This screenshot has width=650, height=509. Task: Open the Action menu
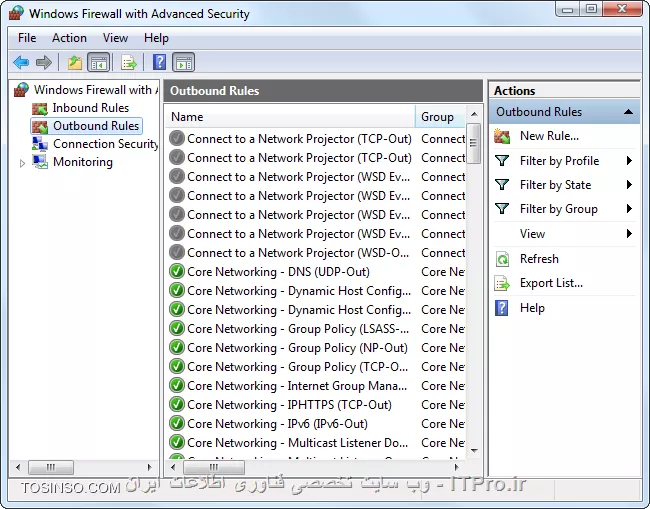pos(69,38)
